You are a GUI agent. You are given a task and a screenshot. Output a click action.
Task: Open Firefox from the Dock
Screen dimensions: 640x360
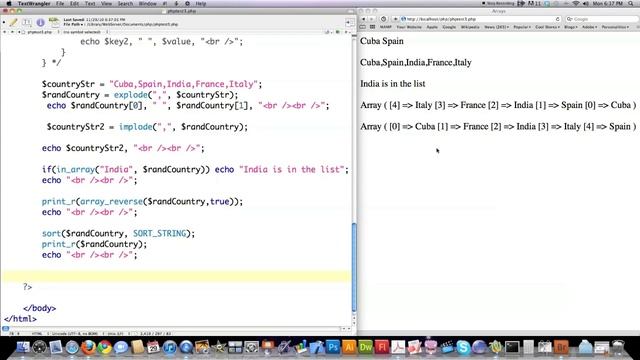click(x=88, y=347)
